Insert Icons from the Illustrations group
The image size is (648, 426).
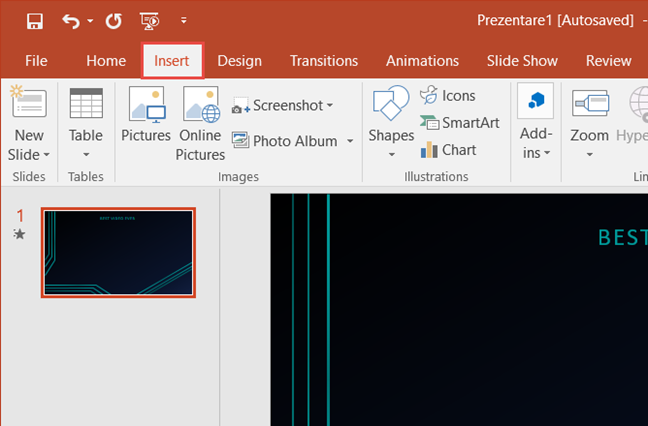tap(448, 95)
